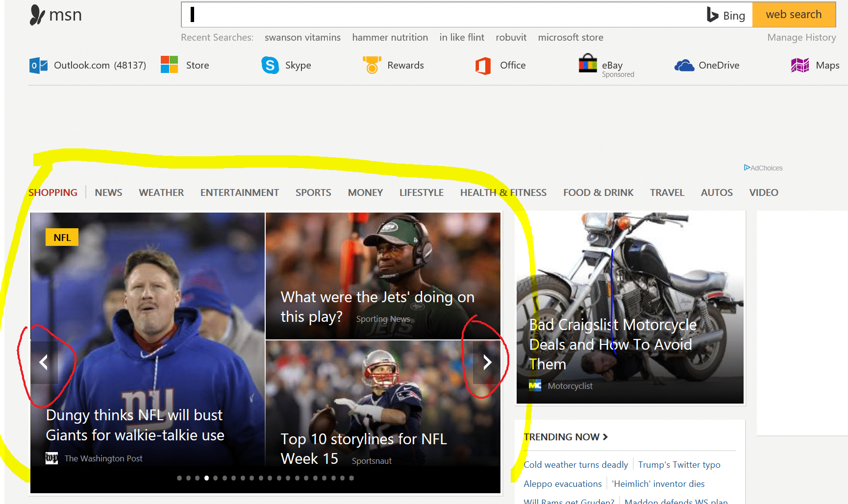Screen dimensions: 848x504
Task: Go to next carousel slide arrow
Action: (487, 362)
